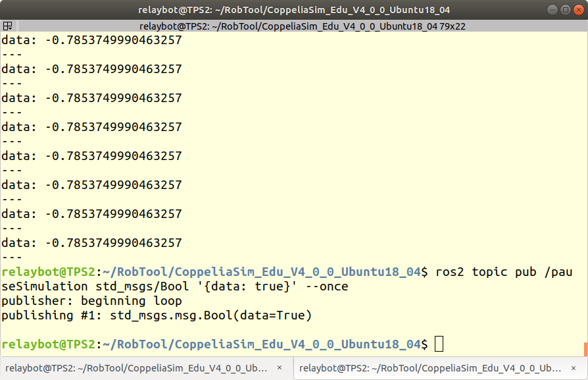This screenshot has width=588, height=380.
Task: Click the cursor at the final prompt
Action: pyautogui.click(x=439, y=344)
